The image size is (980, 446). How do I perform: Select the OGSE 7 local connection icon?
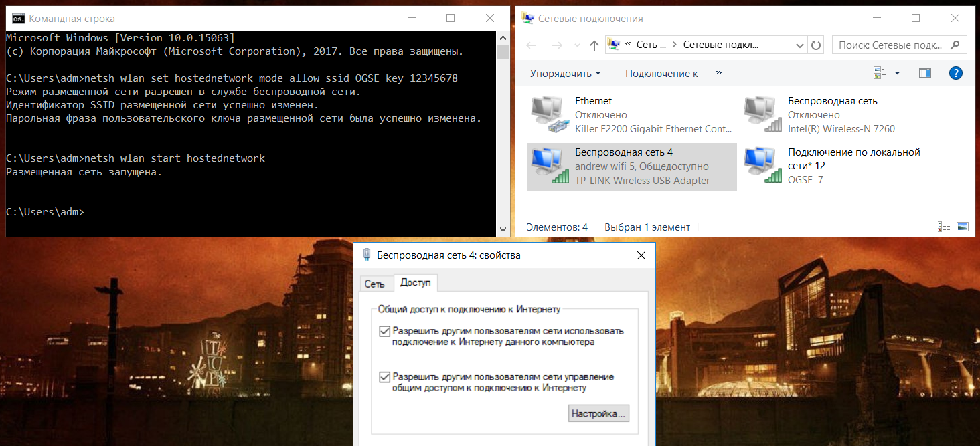pyautogui.click(x=763, y=166)
